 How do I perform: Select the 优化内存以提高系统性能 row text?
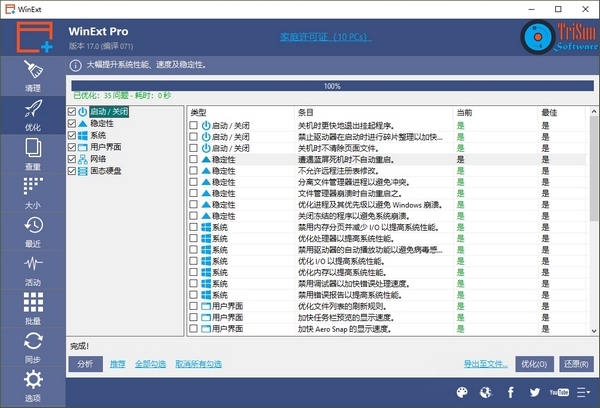coord(342,272)
